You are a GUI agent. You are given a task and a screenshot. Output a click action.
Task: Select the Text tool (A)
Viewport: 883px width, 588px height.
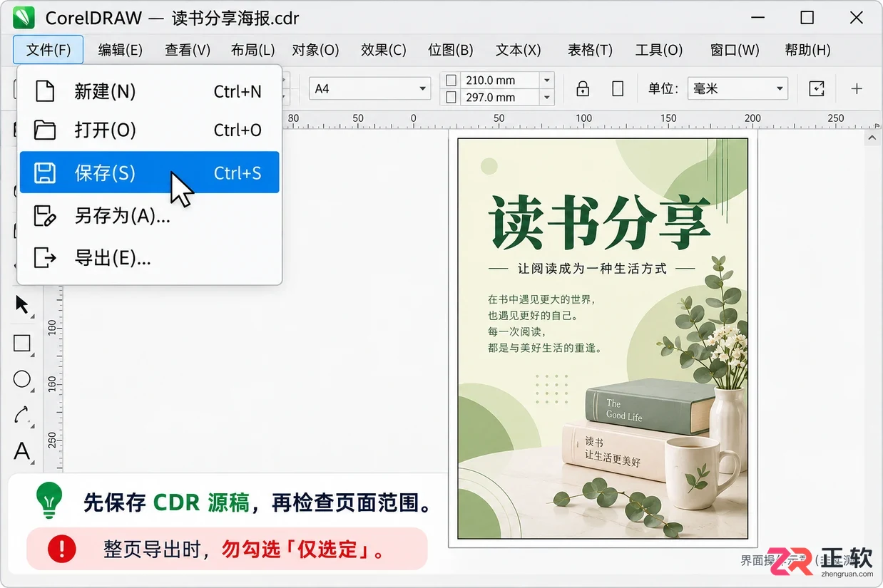coord(22,451)
